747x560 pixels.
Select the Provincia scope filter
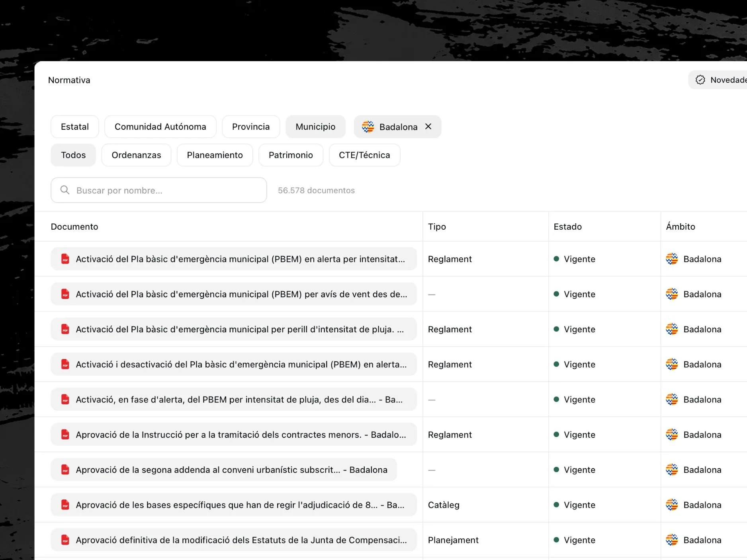coord(251,127)
